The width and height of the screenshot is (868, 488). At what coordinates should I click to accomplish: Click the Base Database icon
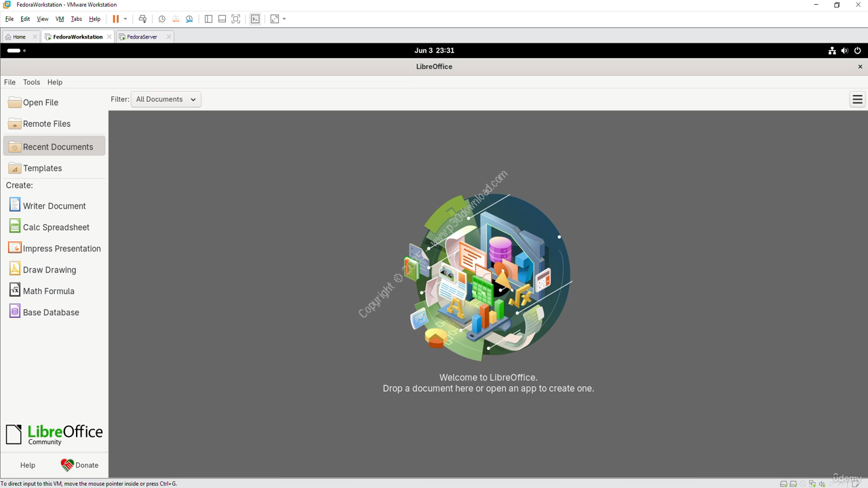point(14,312)
